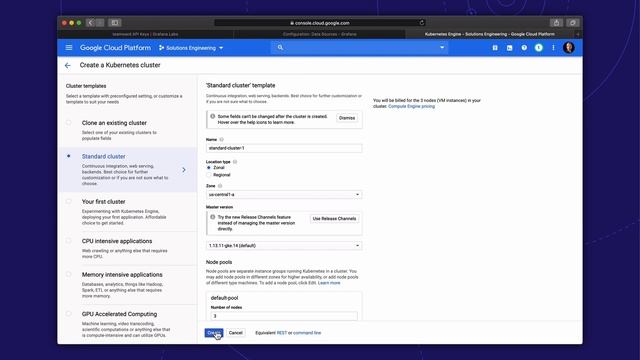Click the Cancel button
This screenshot has width=640, height=360.
coord(236,333)
